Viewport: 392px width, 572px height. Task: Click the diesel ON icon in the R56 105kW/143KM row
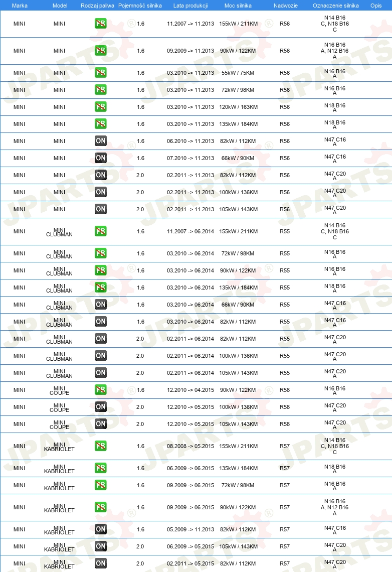[x=101, y=209]
